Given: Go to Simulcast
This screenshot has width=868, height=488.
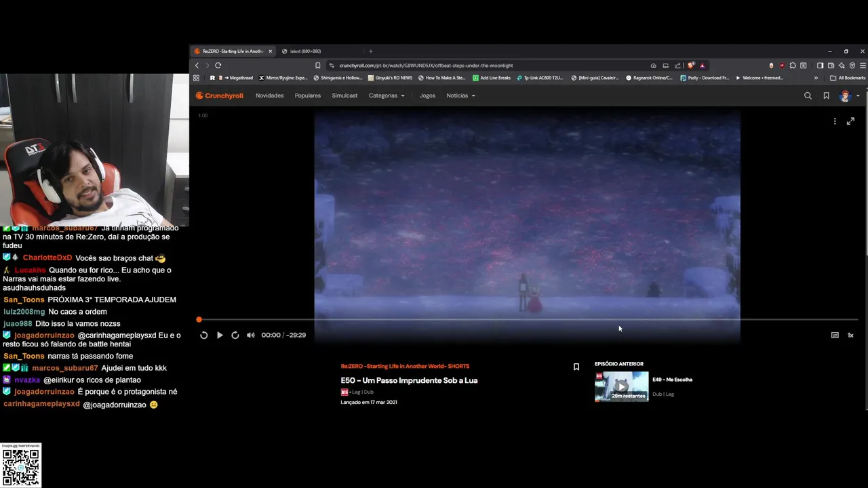Looking at the screenshot, I should click(344, 96).
